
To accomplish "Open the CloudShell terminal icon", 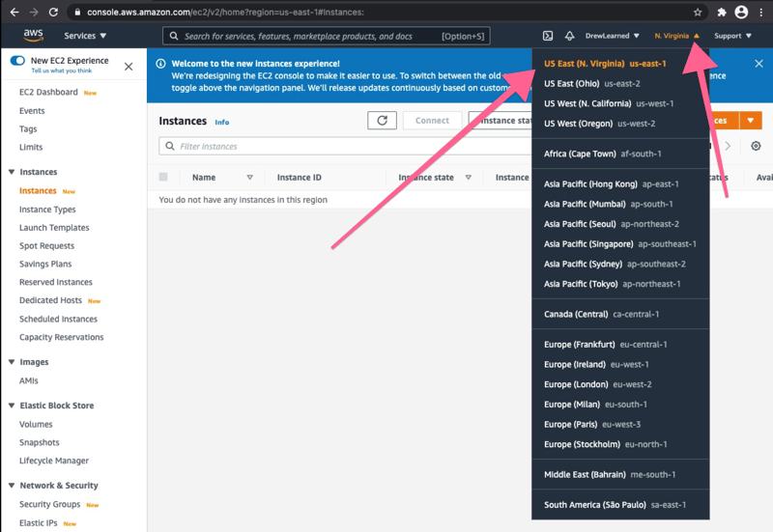I will pos(548,36).
